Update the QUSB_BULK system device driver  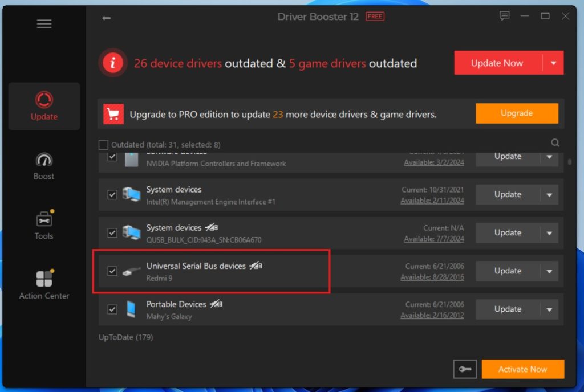point(508,233)
